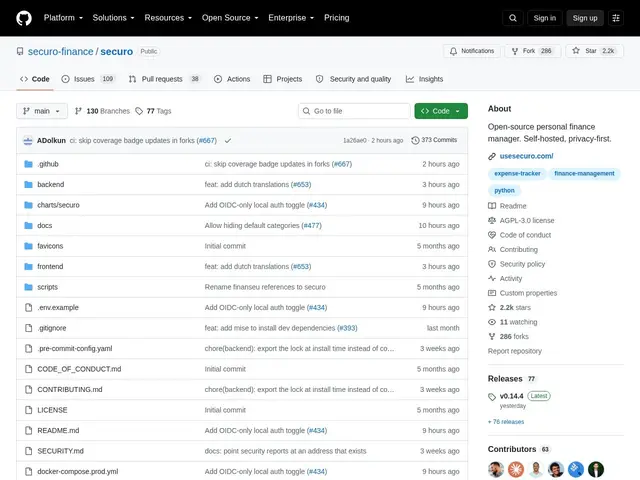Switch to the Projects tab
This screenshot has height=480, width=640.
(x=282, y=79)
